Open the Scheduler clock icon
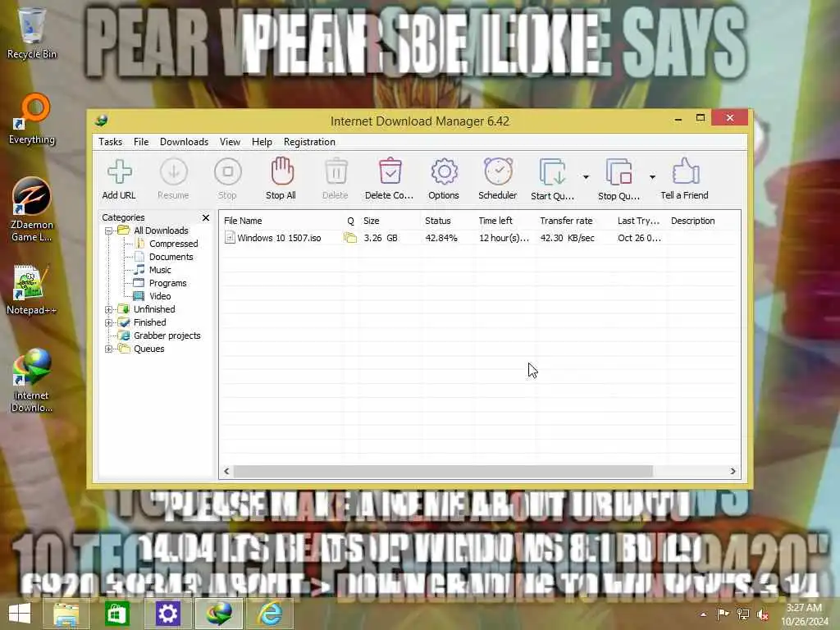 pos(498,171)
